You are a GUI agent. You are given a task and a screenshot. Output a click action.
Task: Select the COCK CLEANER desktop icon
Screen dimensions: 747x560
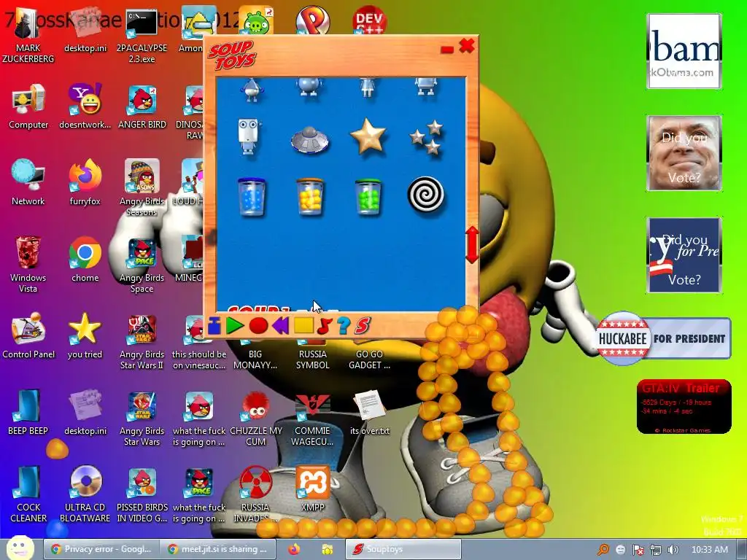[28, 494]
